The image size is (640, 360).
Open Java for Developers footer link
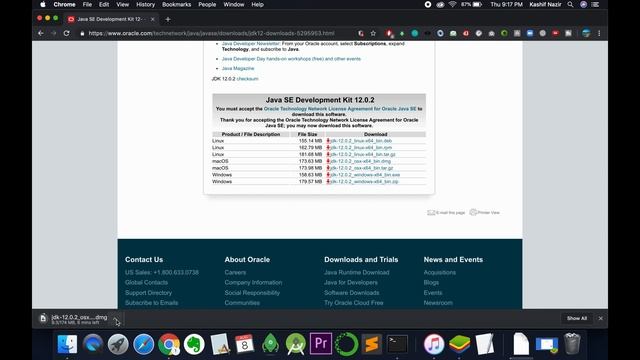pos(351,282)
